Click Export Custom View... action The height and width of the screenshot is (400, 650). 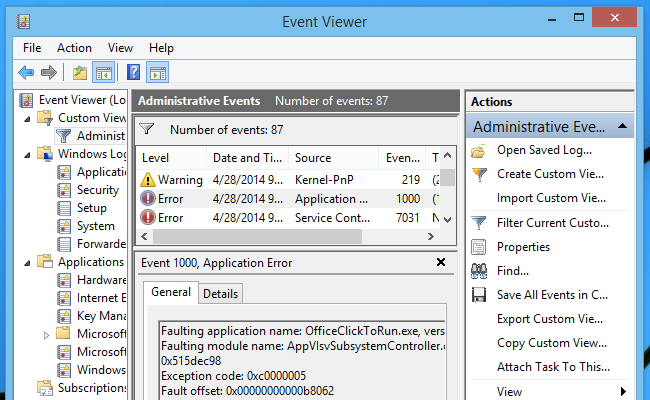[x=550, y=319]
